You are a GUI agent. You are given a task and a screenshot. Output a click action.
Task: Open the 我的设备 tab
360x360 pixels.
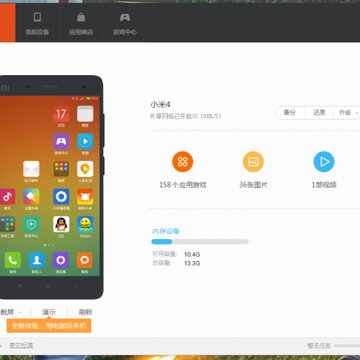coord(37,23)
